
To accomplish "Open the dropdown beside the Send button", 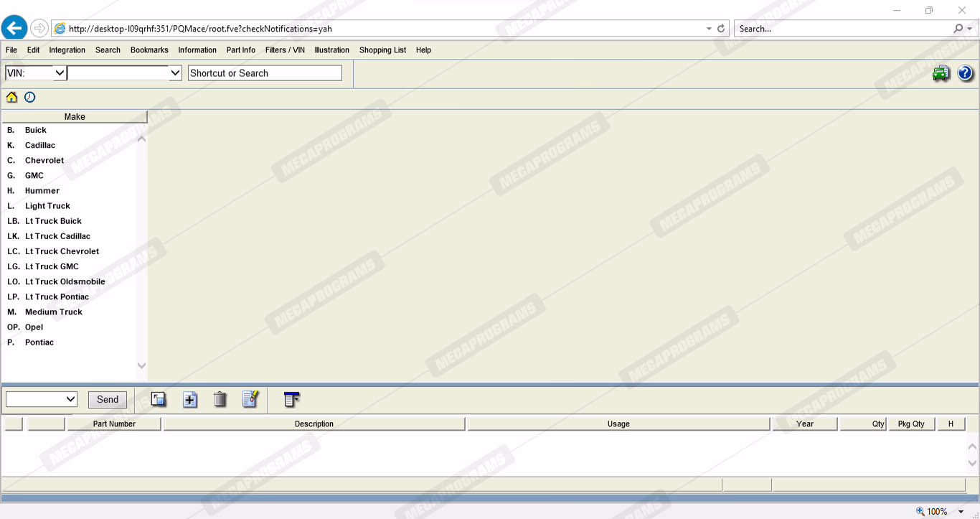I will 70,400.
